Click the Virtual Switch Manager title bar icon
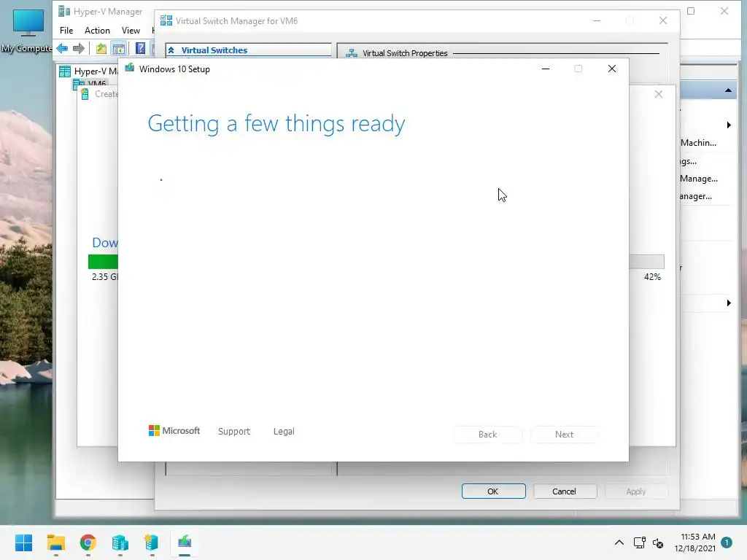The image size is (747, 560). 166,20
